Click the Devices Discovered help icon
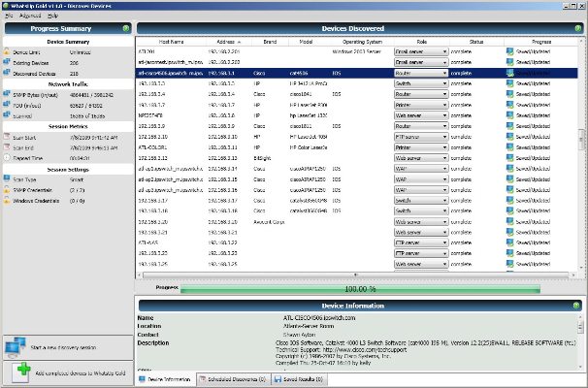Viewport: 588px width, 388px height. (578, 28)
